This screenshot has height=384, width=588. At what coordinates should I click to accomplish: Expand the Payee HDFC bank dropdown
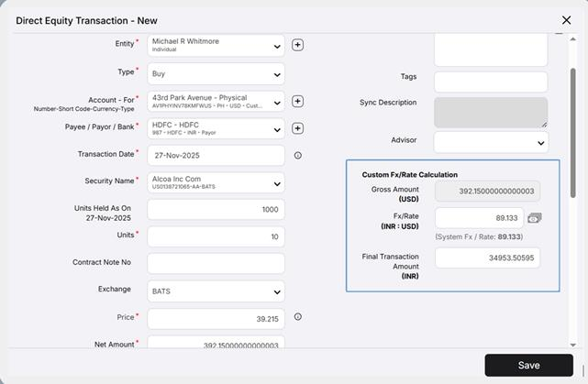tap(216, 128)
